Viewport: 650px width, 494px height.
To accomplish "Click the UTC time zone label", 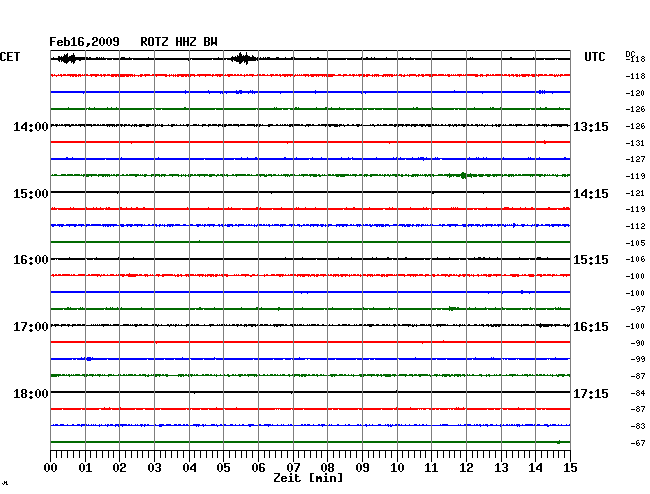I will tap(594, 57).
